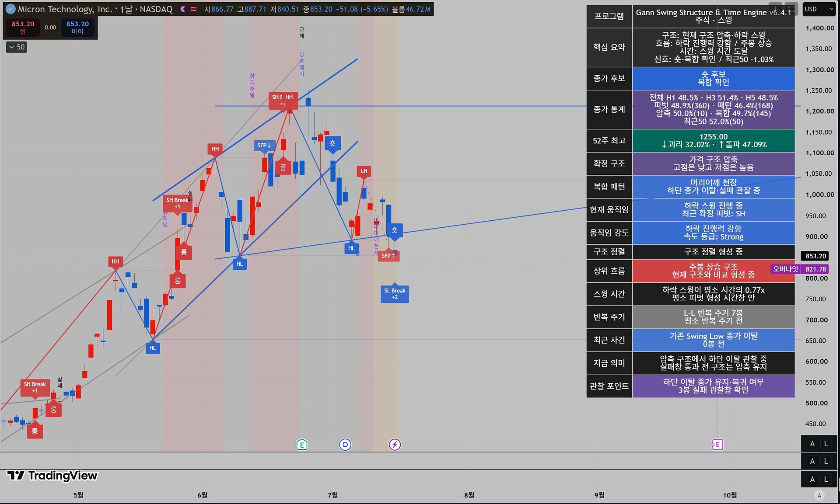Open the USD currency dropdown
840x504 pixels.
coord(819,9)
